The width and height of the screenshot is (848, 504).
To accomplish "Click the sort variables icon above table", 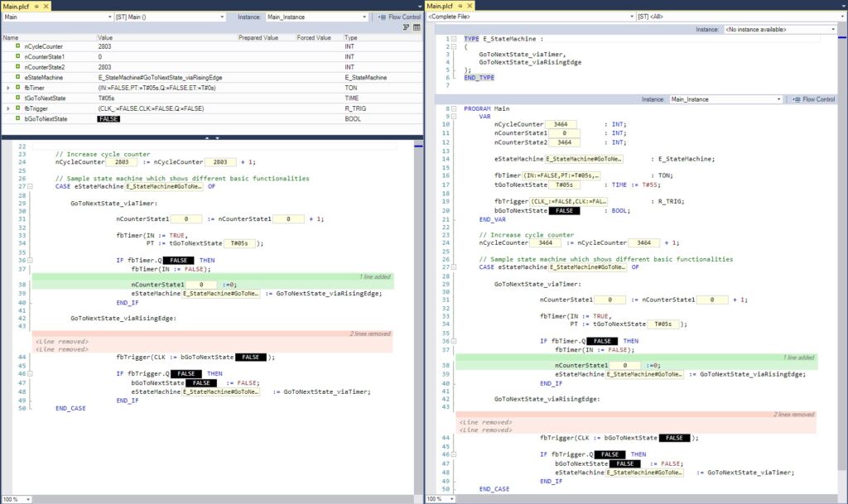I will [x=406, y=27].
